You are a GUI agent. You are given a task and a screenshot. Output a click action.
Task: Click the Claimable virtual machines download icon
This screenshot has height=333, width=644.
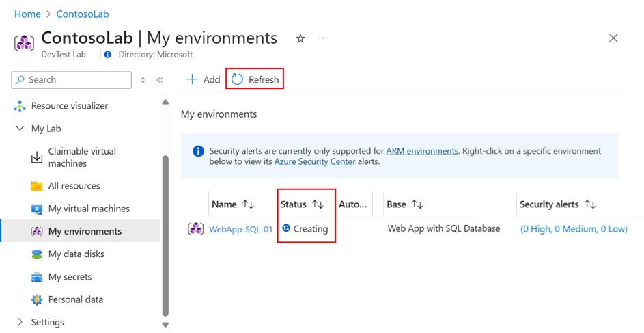tap(37, 157)
